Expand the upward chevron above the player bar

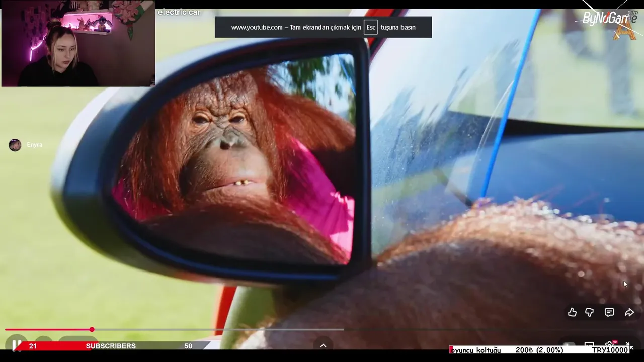coord(323,345)
